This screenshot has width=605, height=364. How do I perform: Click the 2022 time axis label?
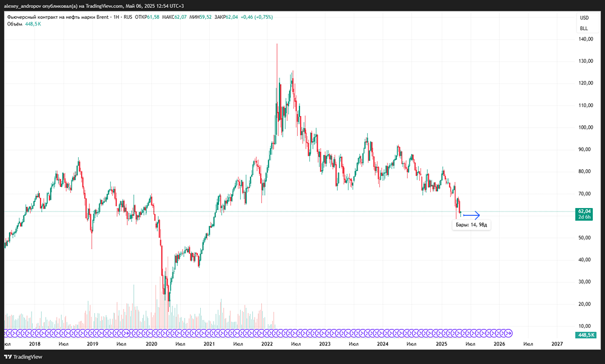click(267, 344)
